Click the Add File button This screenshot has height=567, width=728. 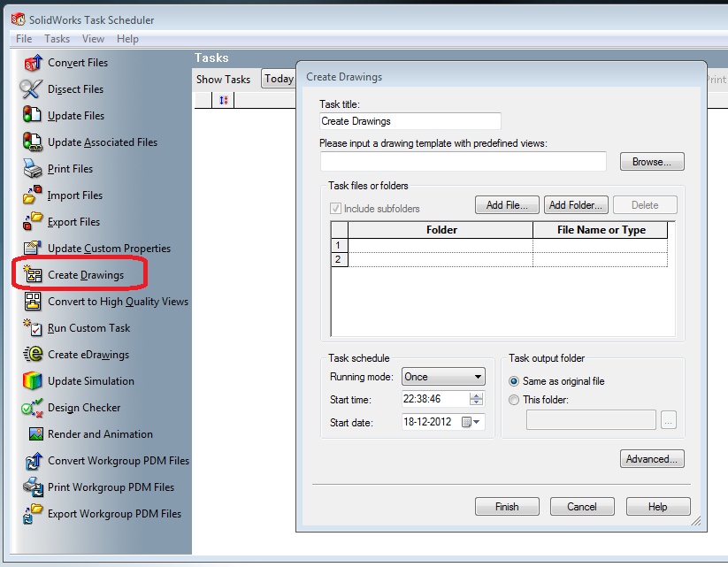pos(507,205)
